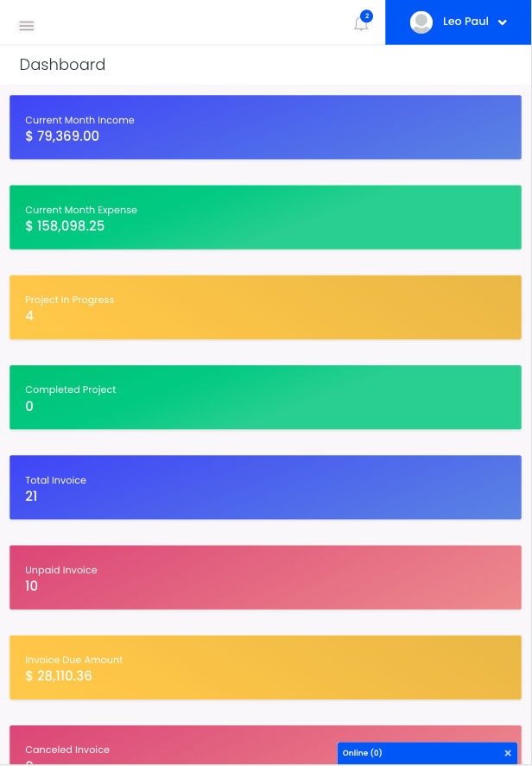Select the Completed Project card
Screen dimensions: 532x766
click(265, 397)
